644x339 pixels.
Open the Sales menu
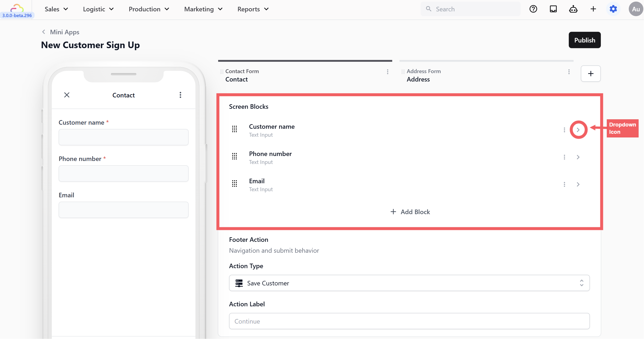(56, 9)
